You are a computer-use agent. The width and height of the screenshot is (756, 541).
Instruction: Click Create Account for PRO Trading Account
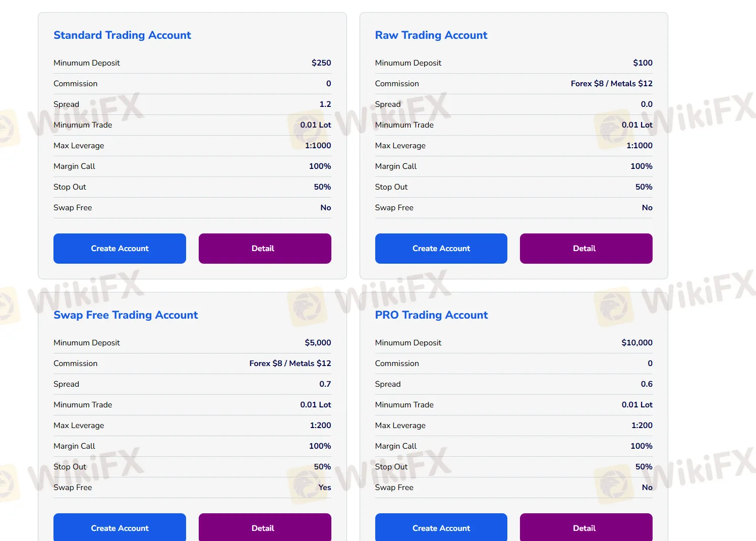coord(441,528)
